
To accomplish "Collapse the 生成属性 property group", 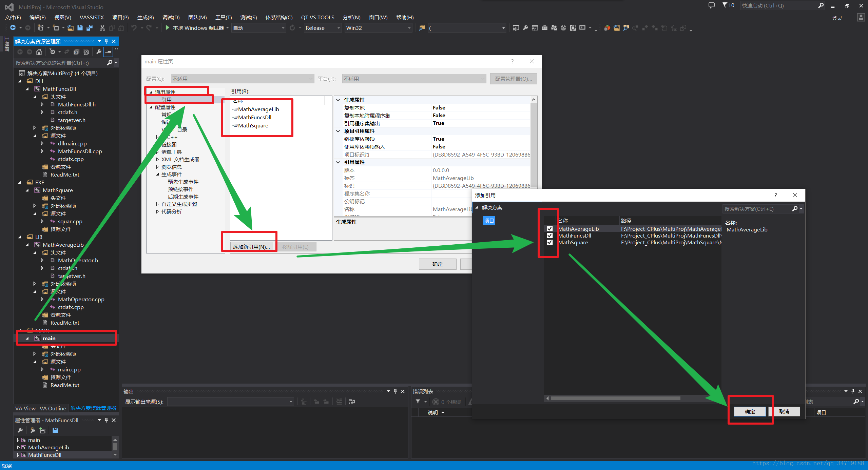I will coord(338,100).
